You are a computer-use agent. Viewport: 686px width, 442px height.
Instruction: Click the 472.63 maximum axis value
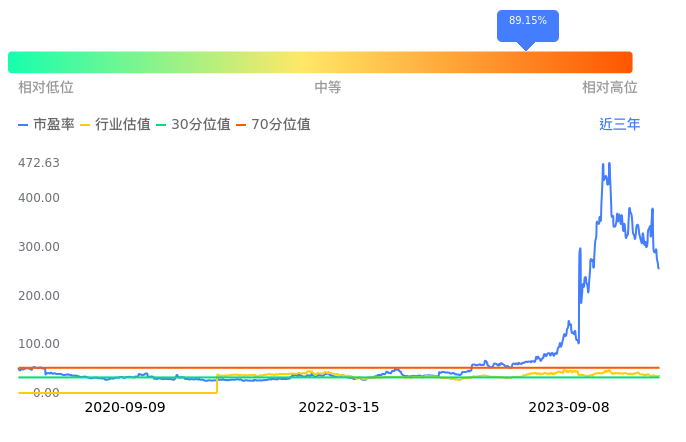pos(39,163)
